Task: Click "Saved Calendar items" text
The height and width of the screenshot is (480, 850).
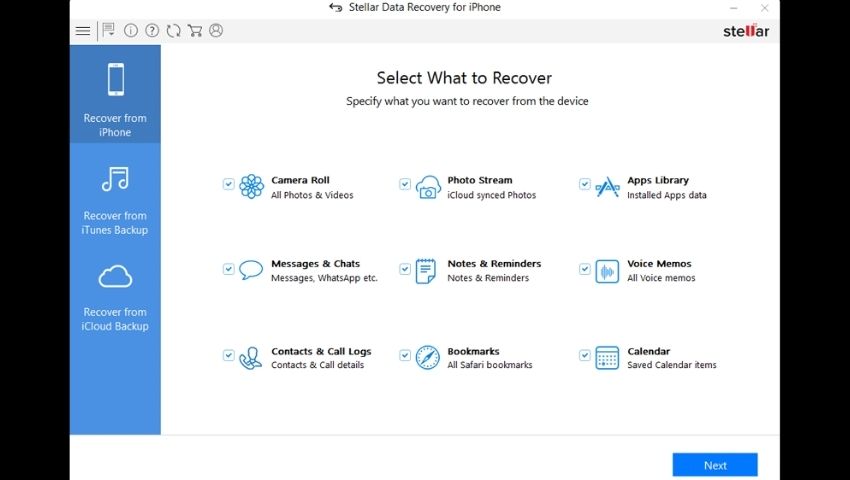Action: point(672,365)
